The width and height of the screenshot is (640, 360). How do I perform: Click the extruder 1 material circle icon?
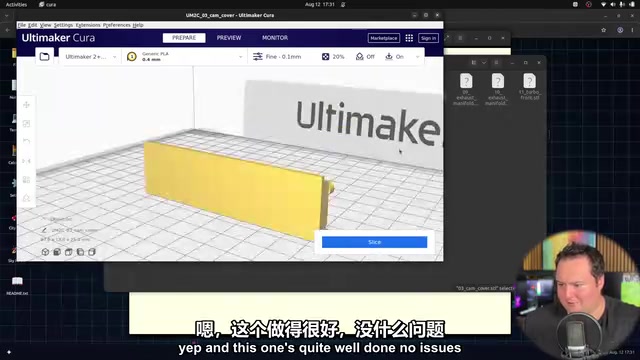pyautogui.click(x=131, y=57)
